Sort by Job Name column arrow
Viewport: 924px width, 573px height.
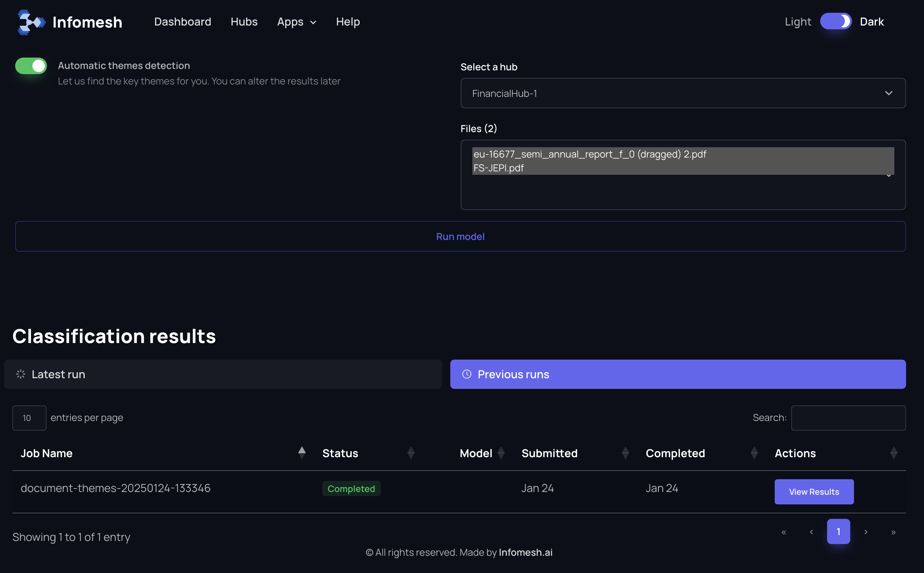pyautogui.click(x=302, y=453)
